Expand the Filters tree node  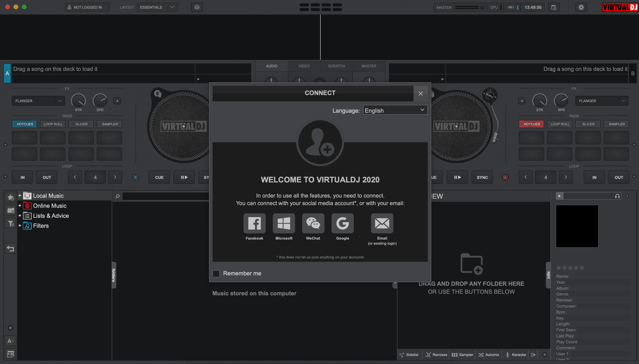tap(20, 226)
